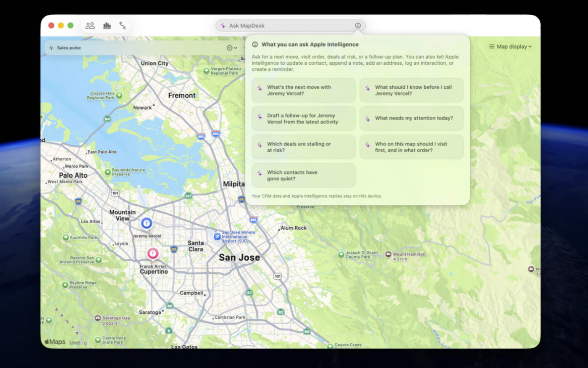Click the Skyline Ridge Preserve marker
Viewport: 588px width, 368px height.
click(x=65, y=285)
